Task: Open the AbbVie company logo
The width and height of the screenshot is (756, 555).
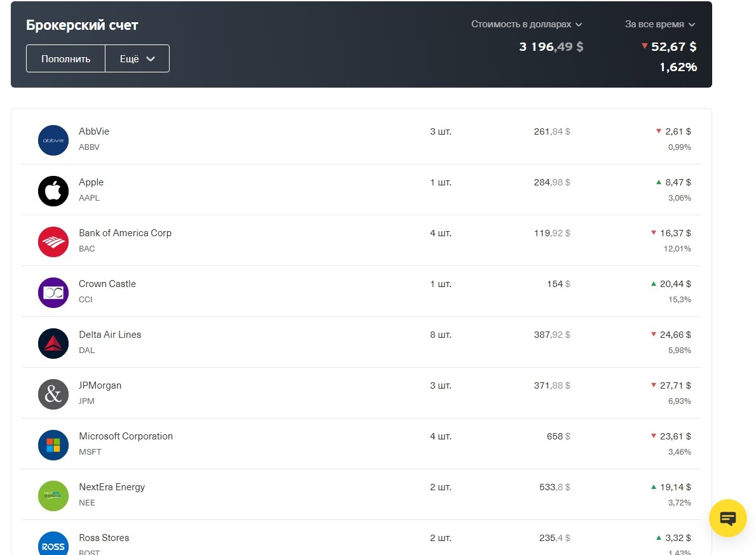Action: point(53,140)
